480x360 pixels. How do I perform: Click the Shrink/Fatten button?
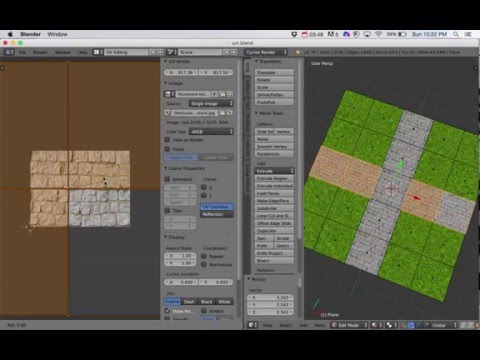point(274,95)
